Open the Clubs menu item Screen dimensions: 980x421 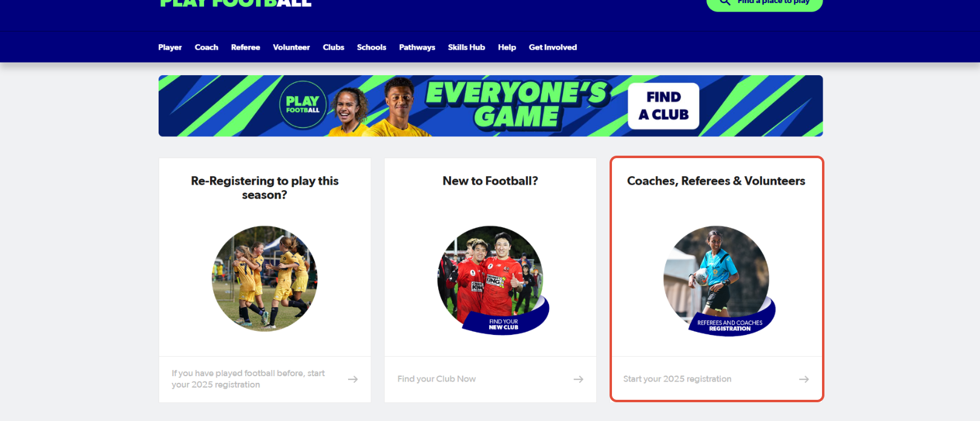(x=334, y=47)
